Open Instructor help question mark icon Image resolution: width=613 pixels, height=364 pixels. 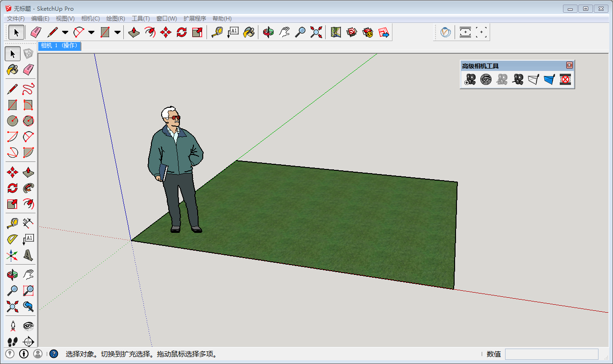click(54, 354)
